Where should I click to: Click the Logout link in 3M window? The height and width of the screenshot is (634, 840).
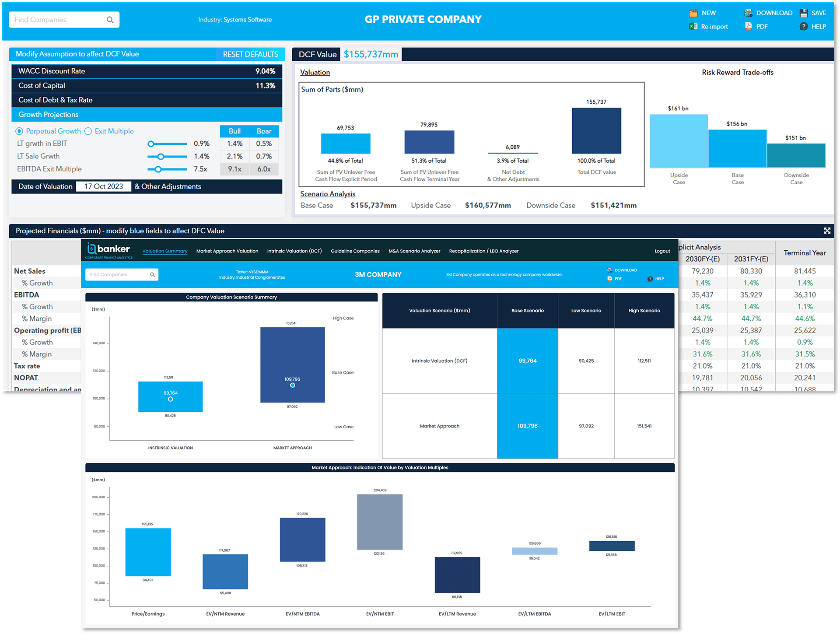pyautogui.click(x=662, y=251)
